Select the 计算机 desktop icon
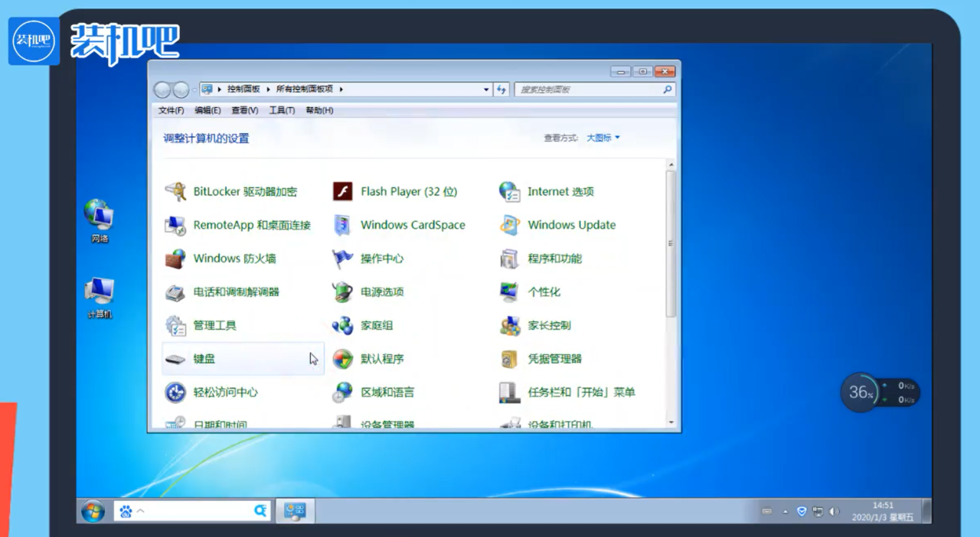This screenshot has height=537, width=980. click(100, 298)
